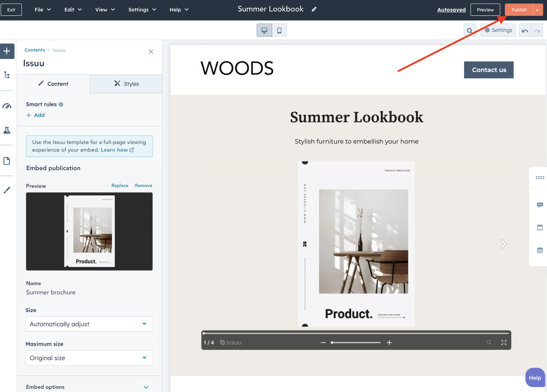The height and width of the screenshot is (392, 547).
Task: Click Contents breadcrumb link
Action: pos(35,50)
